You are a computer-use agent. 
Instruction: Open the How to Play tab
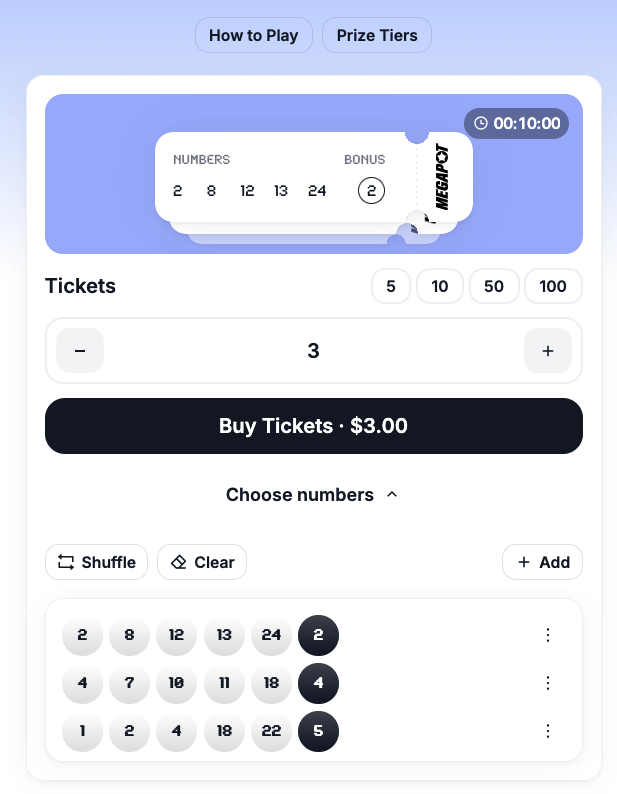point(254,36)
